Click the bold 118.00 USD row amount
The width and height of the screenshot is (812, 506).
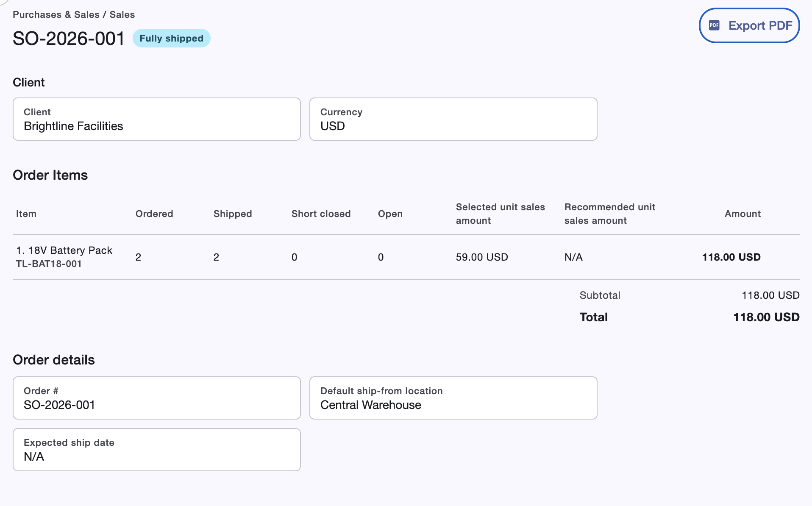(731, 257)
